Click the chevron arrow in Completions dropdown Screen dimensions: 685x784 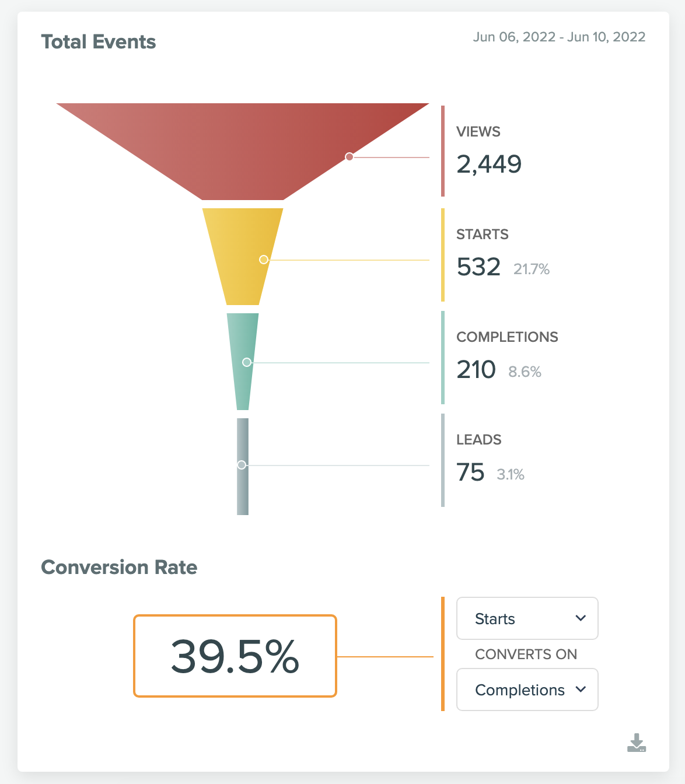[581, 689]
